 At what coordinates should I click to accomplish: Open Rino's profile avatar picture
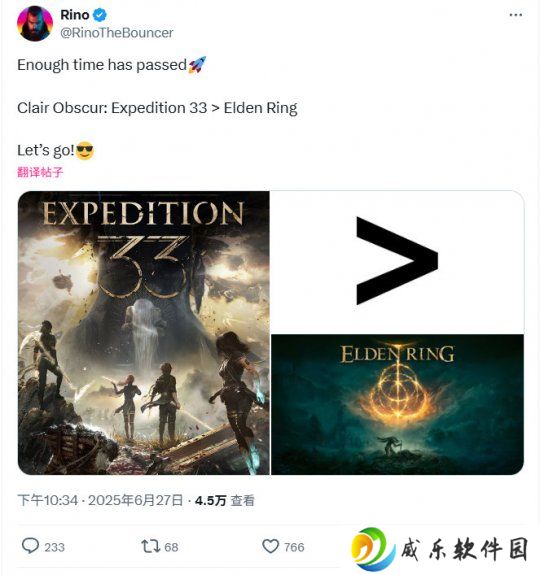pos(35,23)
